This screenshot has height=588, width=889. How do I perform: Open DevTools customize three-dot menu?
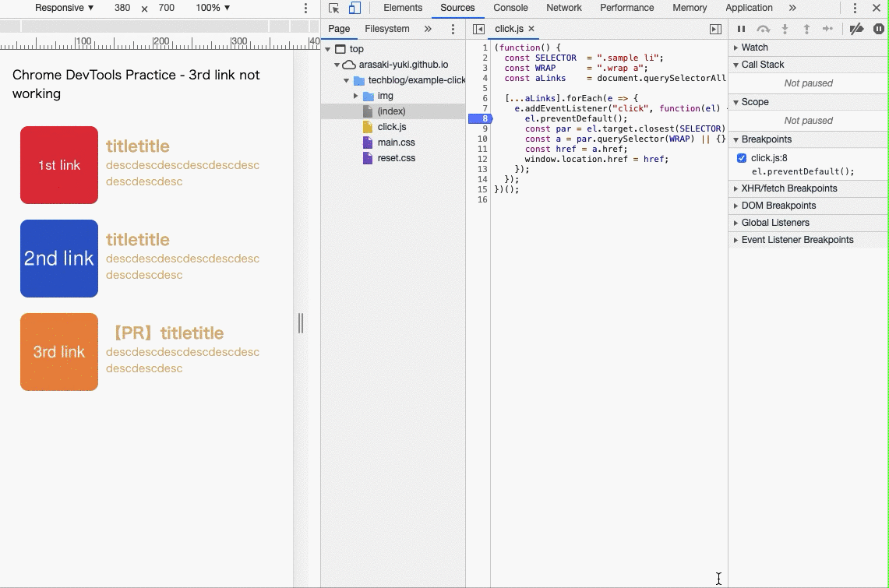point(855,8)
